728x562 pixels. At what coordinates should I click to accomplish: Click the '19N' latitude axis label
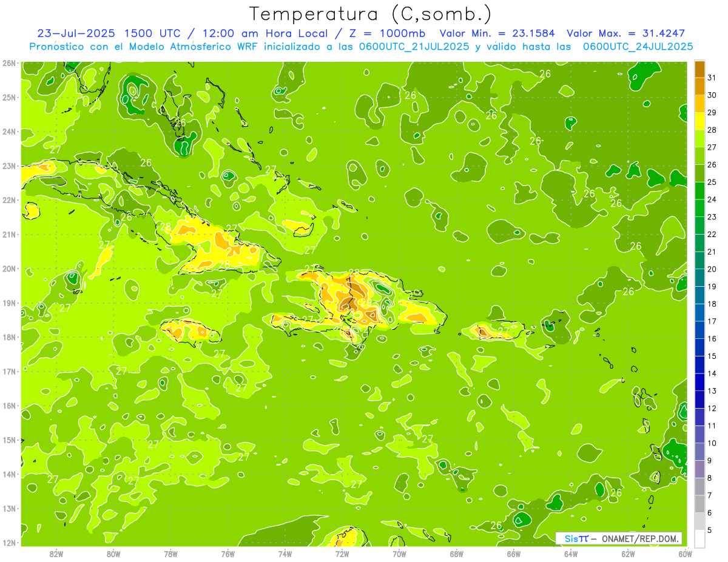(8, 303)
